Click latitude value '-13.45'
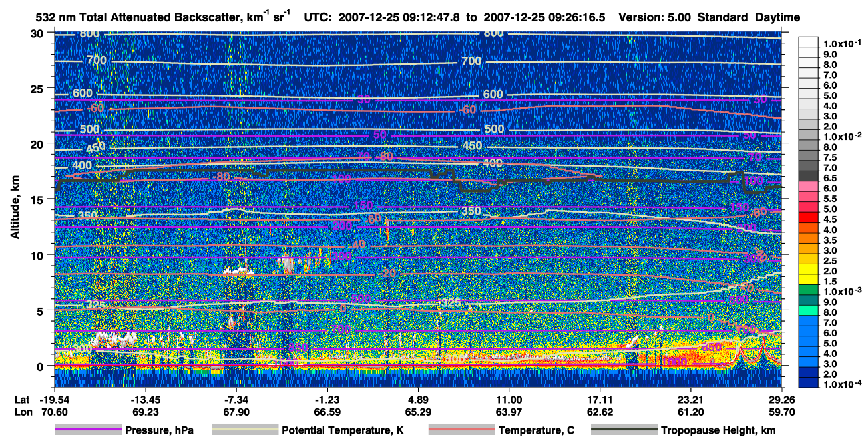The width and height of the screenshot is (868, 445). tap(145, 399)
